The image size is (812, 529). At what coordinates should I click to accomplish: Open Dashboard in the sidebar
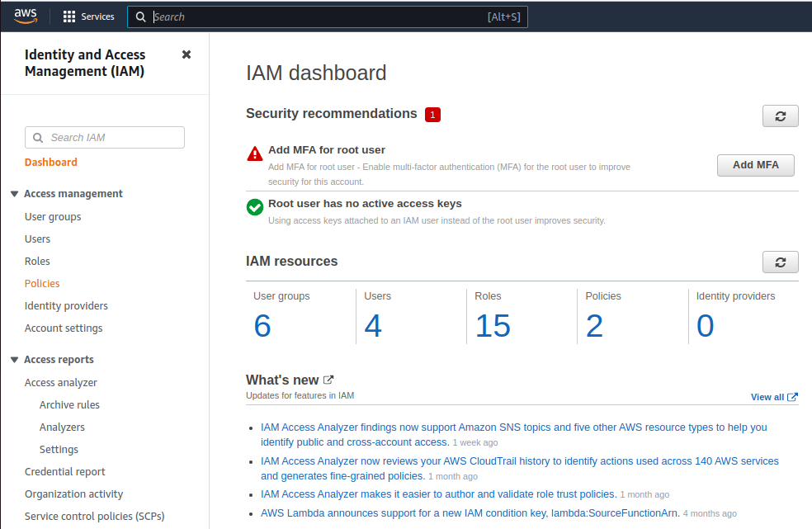(51, 163)
